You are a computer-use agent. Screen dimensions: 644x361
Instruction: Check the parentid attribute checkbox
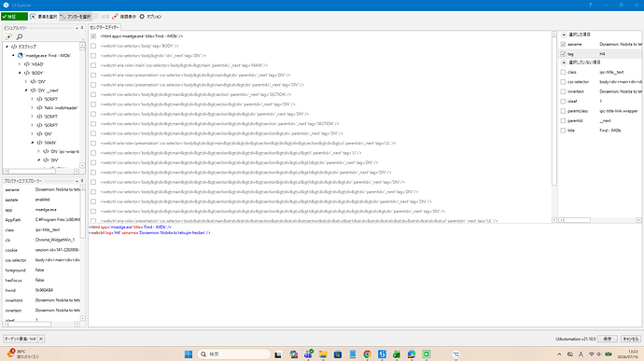(x=563, y=120)
